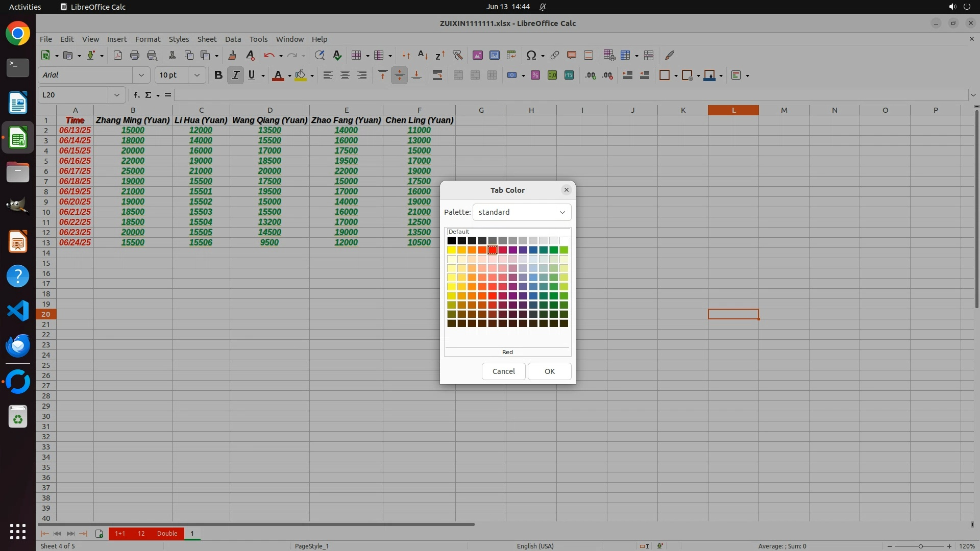This screenshot has height=551, width=980.
Task: Click the Insert Chart icon
Action: pos(494,55)
